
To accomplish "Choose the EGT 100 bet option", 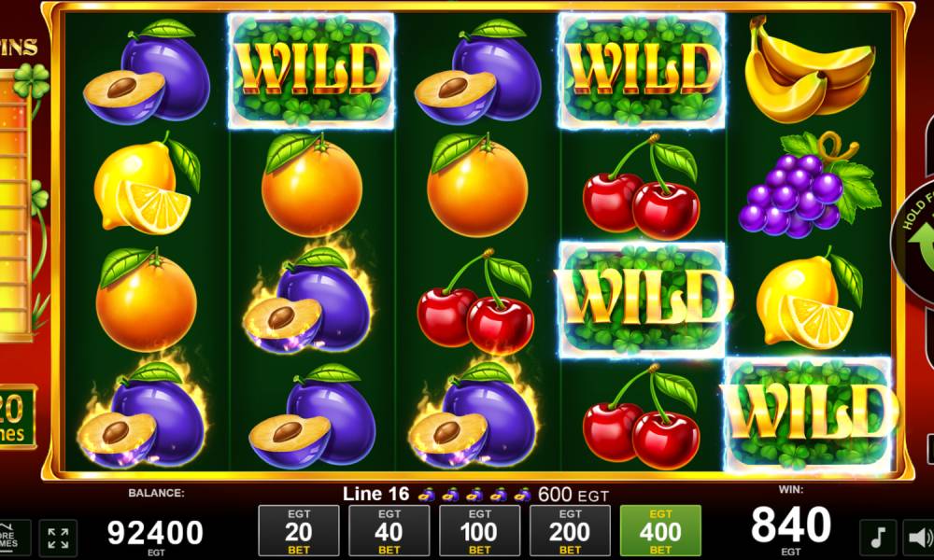I will point(479,531).
